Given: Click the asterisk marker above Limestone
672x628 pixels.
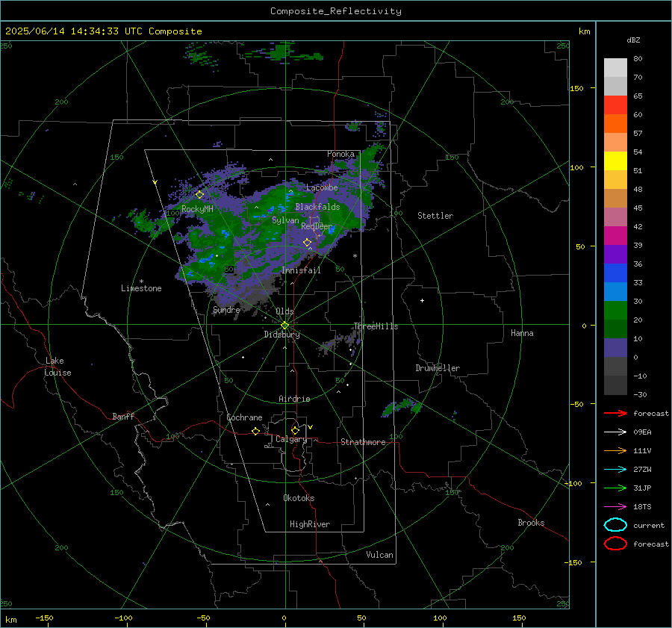Looking at the screenshot, I should pos(141,282).
